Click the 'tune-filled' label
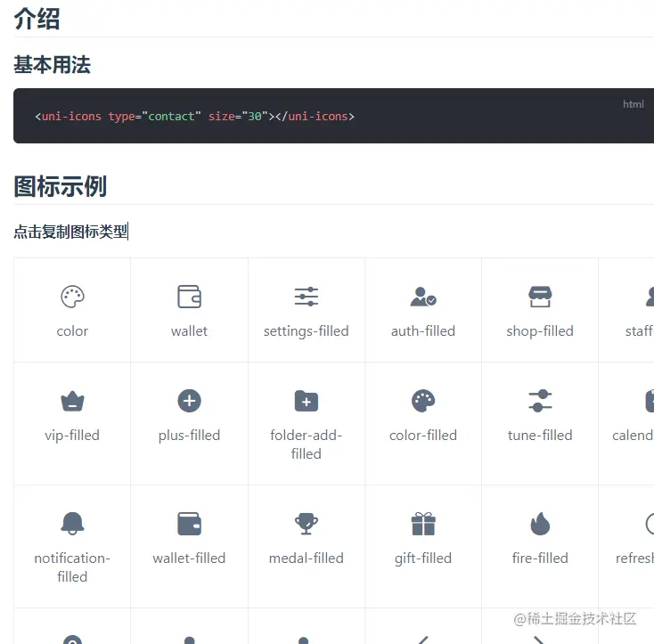 tap(540, 436)
